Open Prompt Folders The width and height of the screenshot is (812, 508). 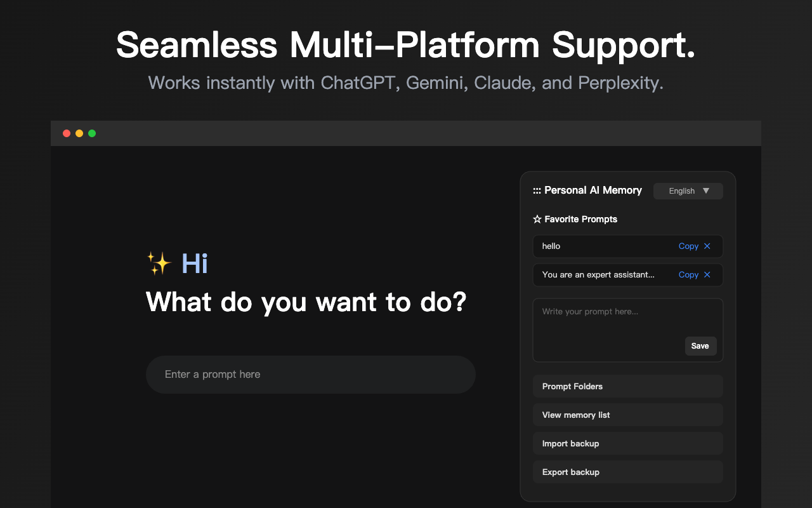[x=627, y=386]
